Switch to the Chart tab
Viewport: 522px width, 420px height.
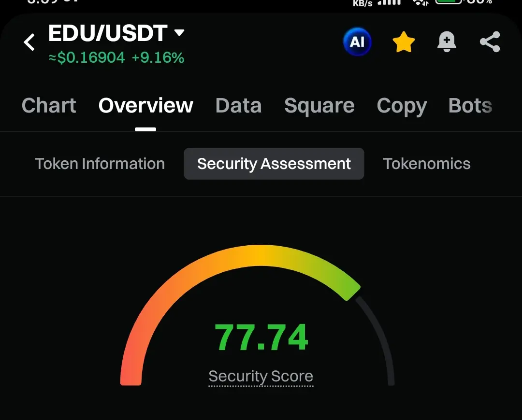49,106
